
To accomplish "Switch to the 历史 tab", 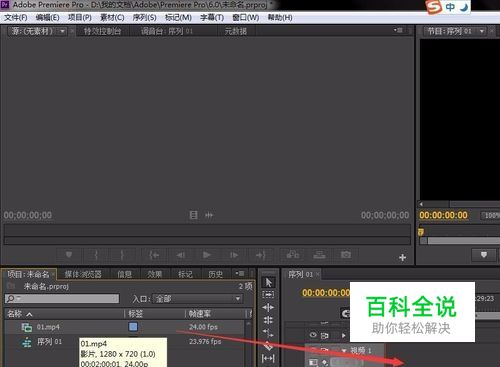I will tap(215, 274).
